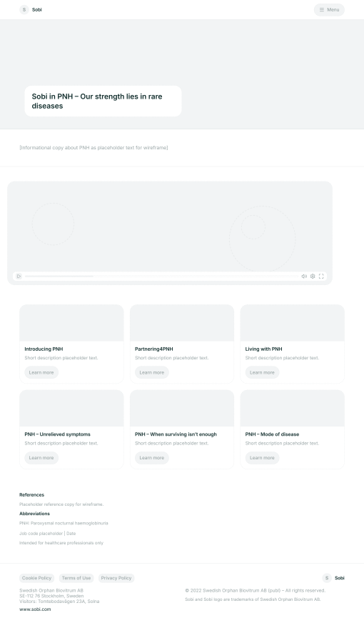364x623 pixels.
Task: Select the Introducing PNH card title
Action: coord(44,349)
